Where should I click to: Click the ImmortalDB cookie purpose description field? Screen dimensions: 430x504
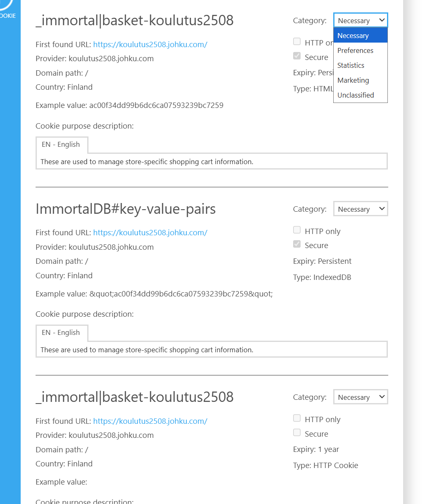[211, 350]
